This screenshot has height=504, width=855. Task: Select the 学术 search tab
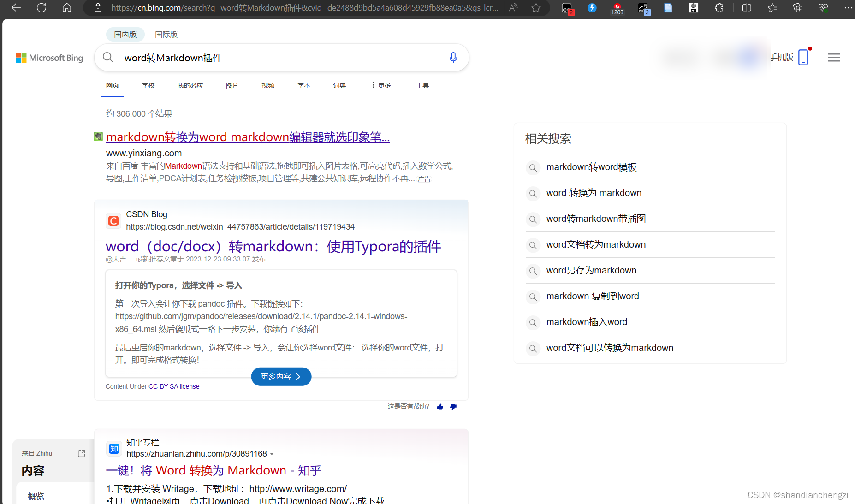(304, 85)
